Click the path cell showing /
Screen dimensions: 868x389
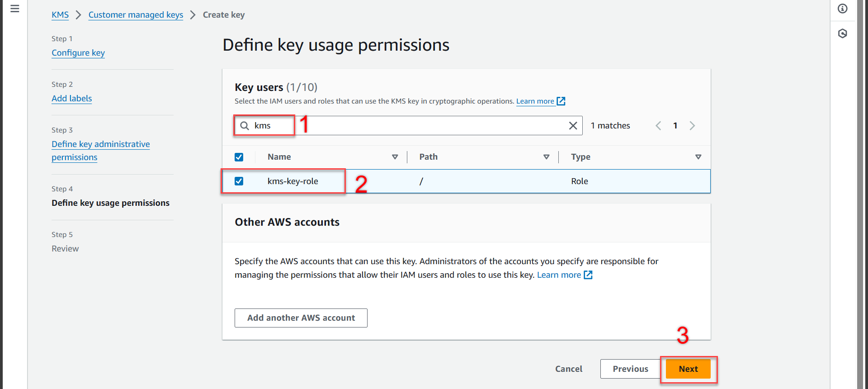[x=421, y=181]
